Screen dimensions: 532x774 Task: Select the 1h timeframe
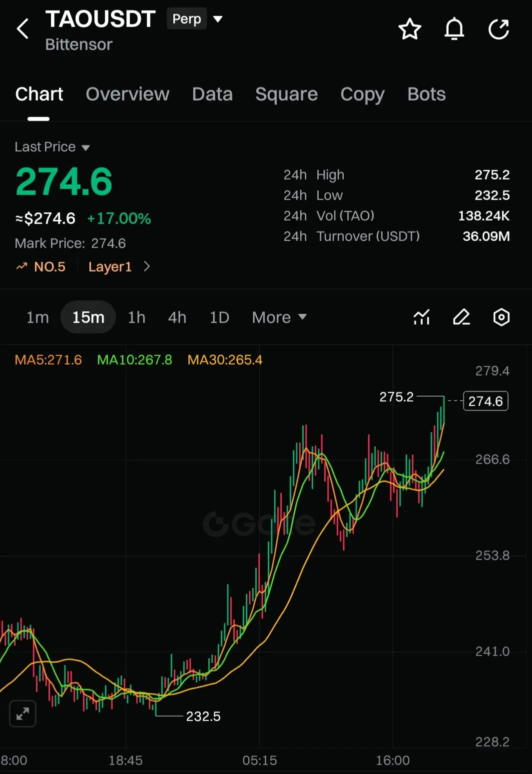coord(136,317)
